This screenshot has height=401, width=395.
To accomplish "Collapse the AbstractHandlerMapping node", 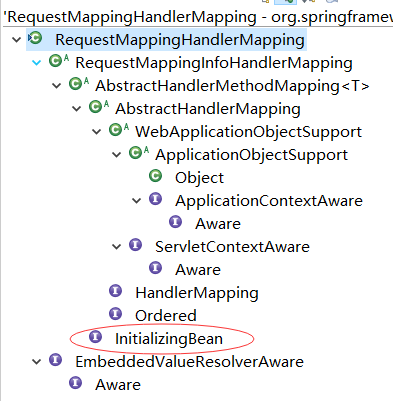I will [x=77, y=109].
